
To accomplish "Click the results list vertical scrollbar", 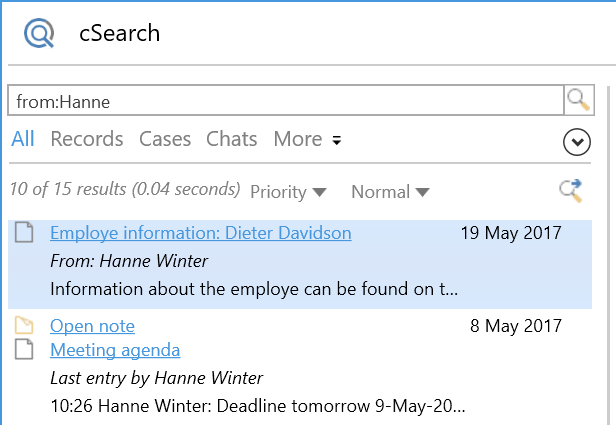I will coord(609,250).
